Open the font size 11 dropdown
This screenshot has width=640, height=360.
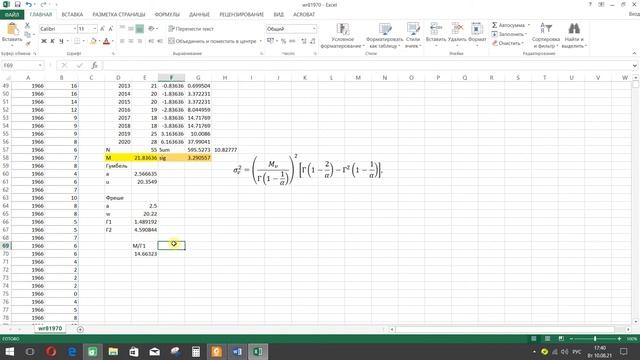tap(95, 29)
